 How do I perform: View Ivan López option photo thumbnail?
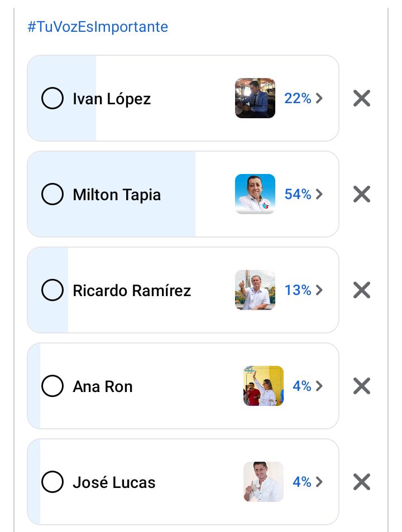pos(255,98)
